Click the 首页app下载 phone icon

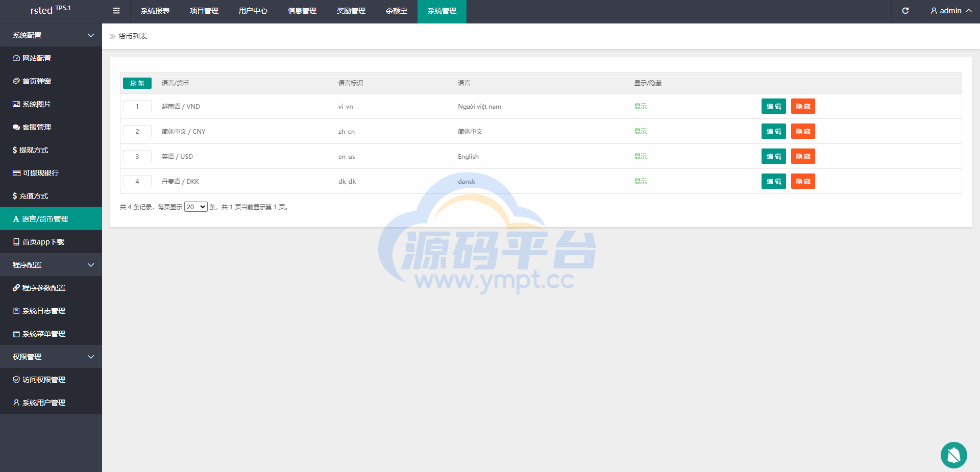(x=16, y=242)
